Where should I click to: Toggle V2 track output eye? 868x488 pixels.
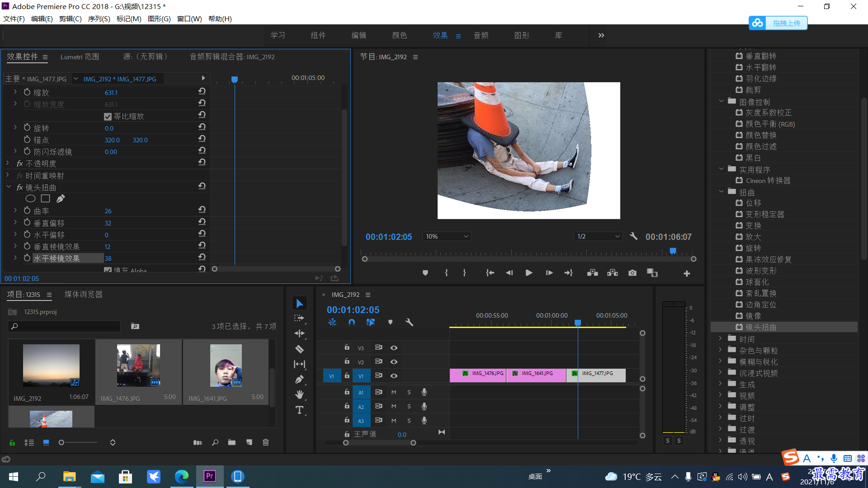[394, 362]
